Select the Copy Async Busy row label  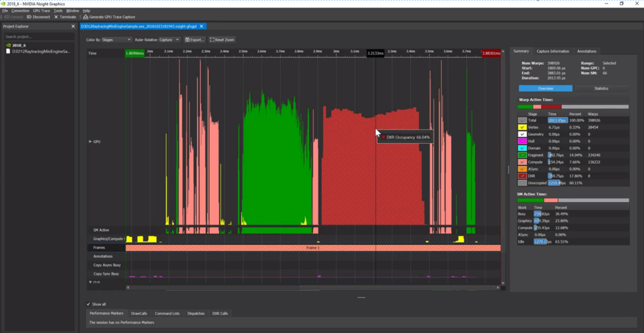click(x=107, y=265)
